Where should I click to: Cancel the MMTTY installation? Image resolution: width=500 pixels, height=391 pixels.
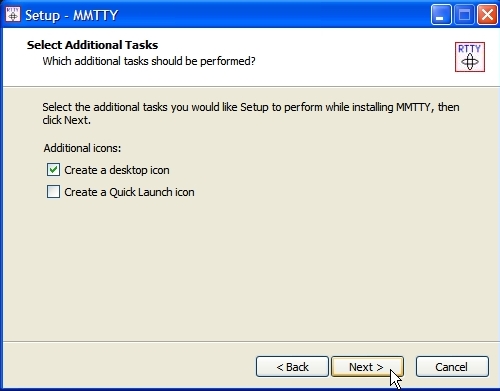point(452,367)
